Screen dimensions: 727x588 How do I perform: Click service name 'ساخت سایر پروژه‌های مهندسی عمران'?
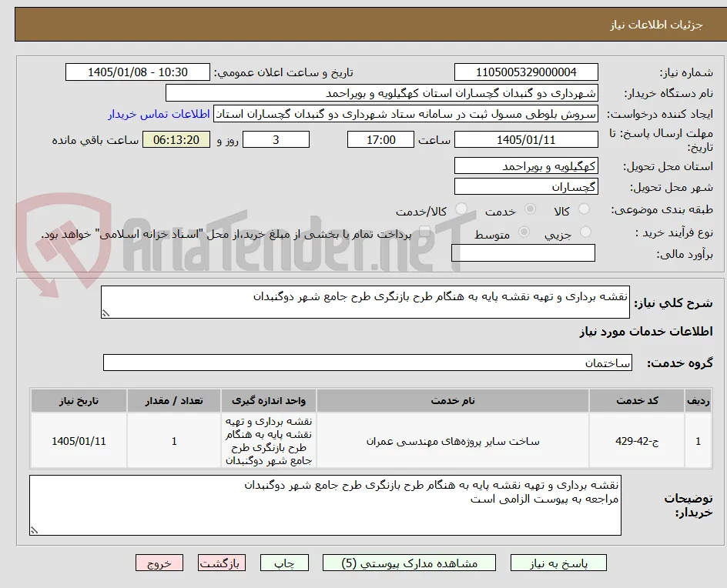click(x=453, y=441)
